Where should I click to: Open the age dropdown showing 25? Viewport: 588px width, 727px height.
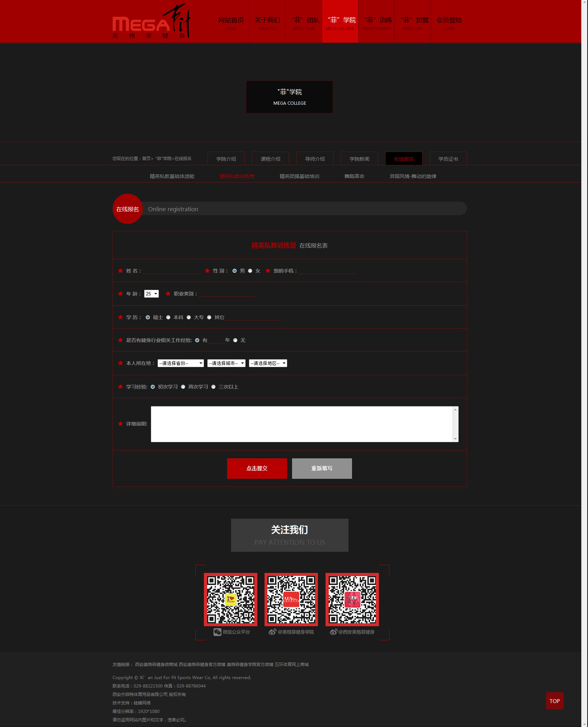151,294
